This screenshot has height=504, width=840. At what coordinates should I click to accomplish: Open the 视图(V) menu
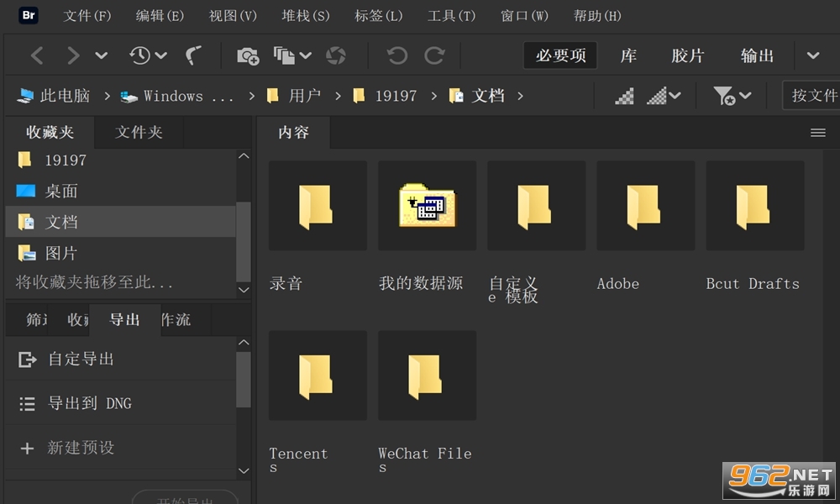[233, 15]
